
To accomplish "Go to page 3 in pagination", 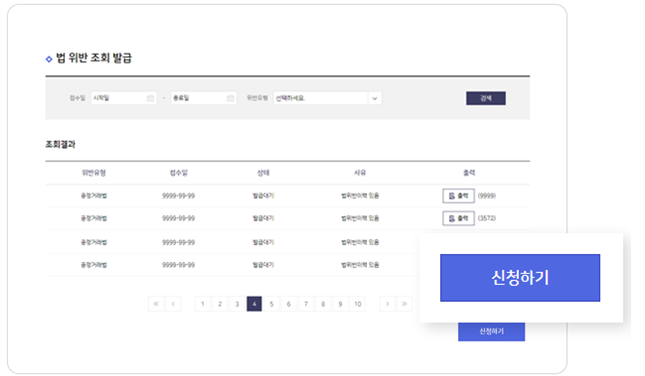I will [237, 304].
